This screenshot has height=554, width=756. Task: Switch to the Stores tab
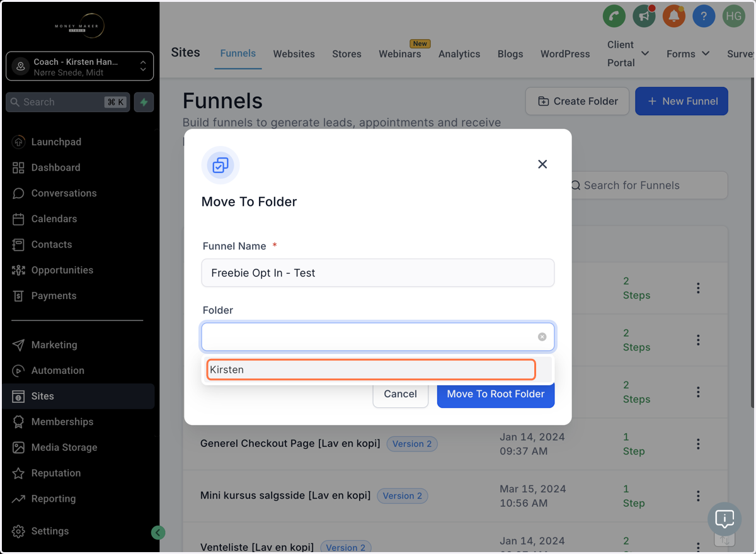point(346,54)
